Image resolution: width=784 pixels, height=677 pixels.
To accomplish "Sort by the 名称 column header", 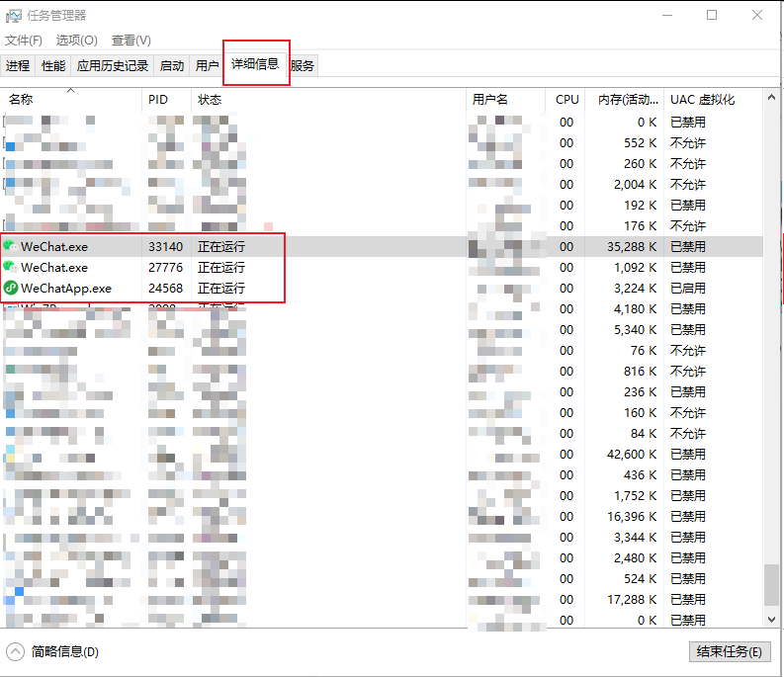I will (71, 100).
